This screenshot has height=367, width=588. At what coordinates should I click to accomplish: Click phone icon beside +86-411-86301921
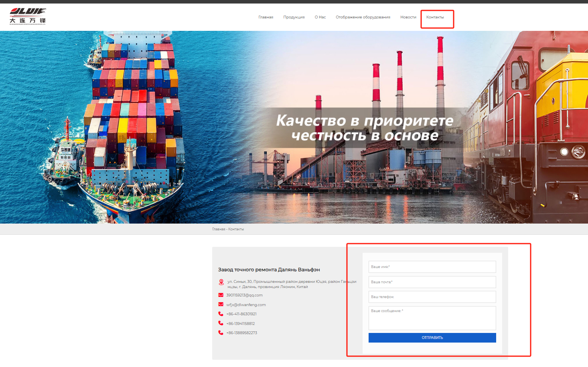(221, 314)
